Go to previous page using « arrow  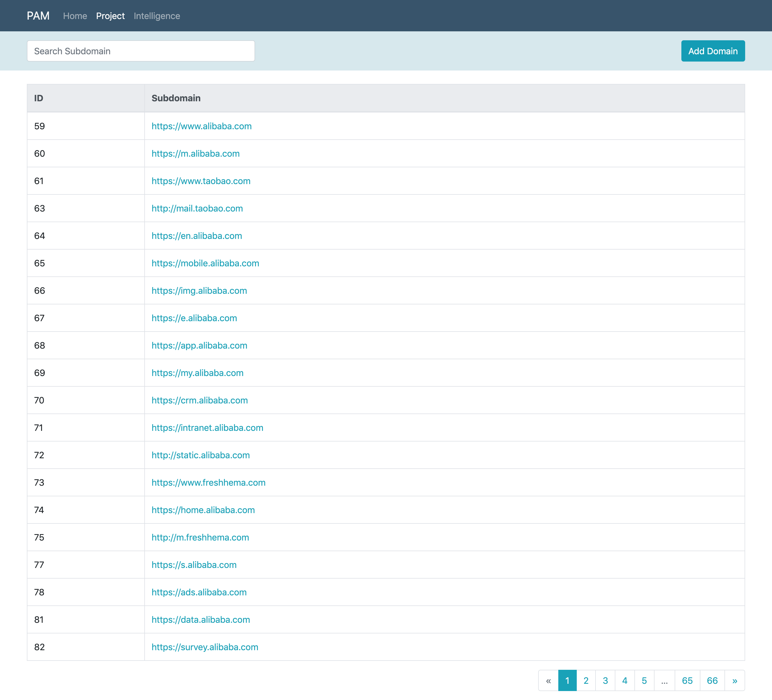[548, 680]
